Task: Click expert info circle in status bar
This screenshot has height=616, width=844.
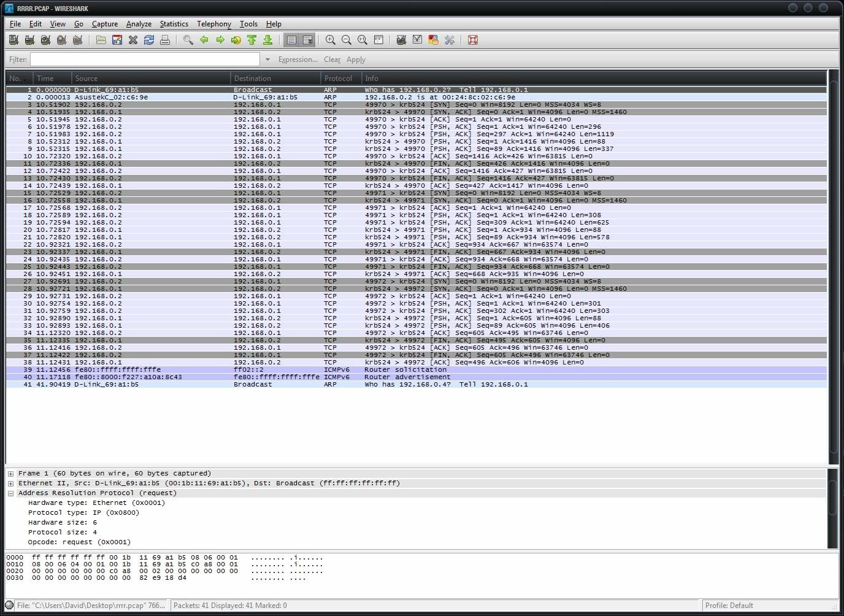Action: coord(10,605)
